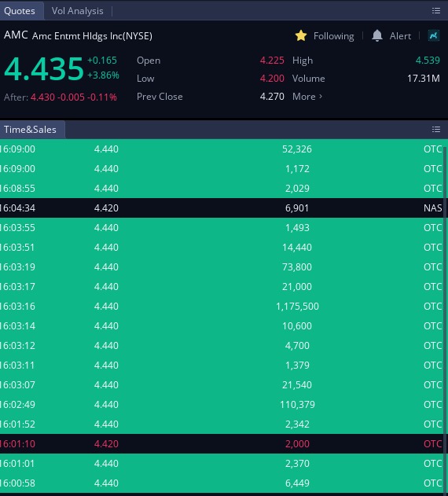Click the red 2,000 share size

297,443
